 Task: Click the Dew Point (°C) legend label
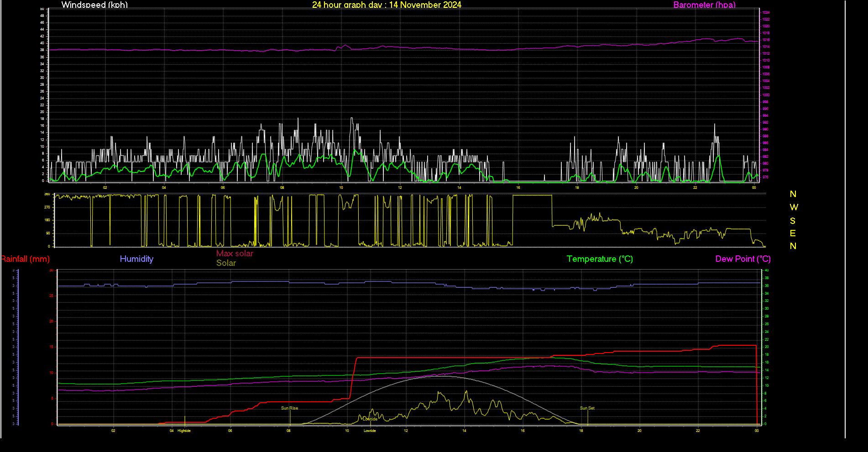743,259
